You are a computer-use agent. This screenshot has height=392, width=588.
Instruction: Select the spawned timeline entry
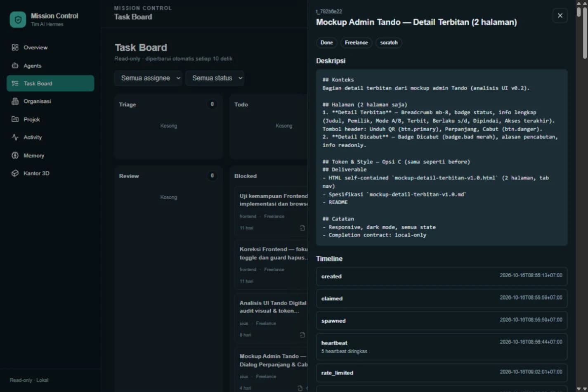442,321
